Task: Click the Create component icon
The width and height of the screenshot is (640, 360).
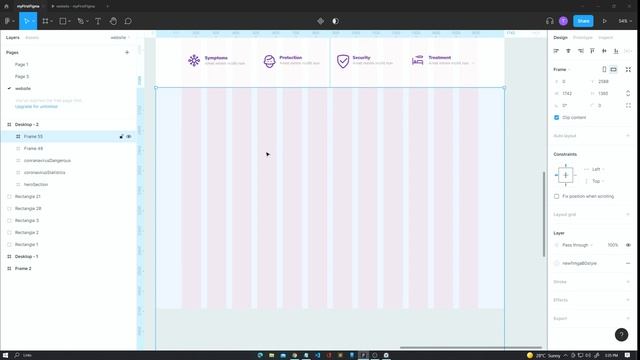Action: click(x=320, y=21)
